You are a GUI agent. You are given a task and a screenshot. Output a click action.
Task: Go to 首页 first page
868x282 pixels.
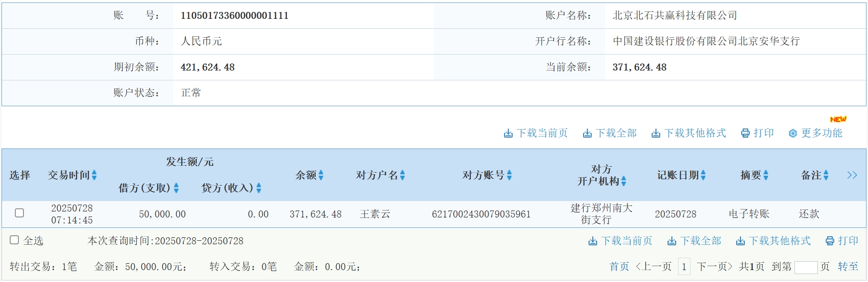pyautogui.click(x=619, y=267)
